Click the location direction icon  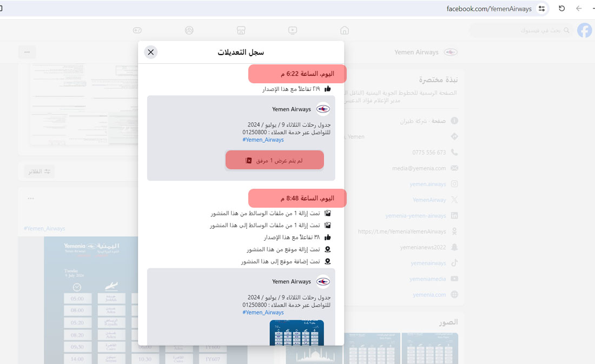click(454, 137)
